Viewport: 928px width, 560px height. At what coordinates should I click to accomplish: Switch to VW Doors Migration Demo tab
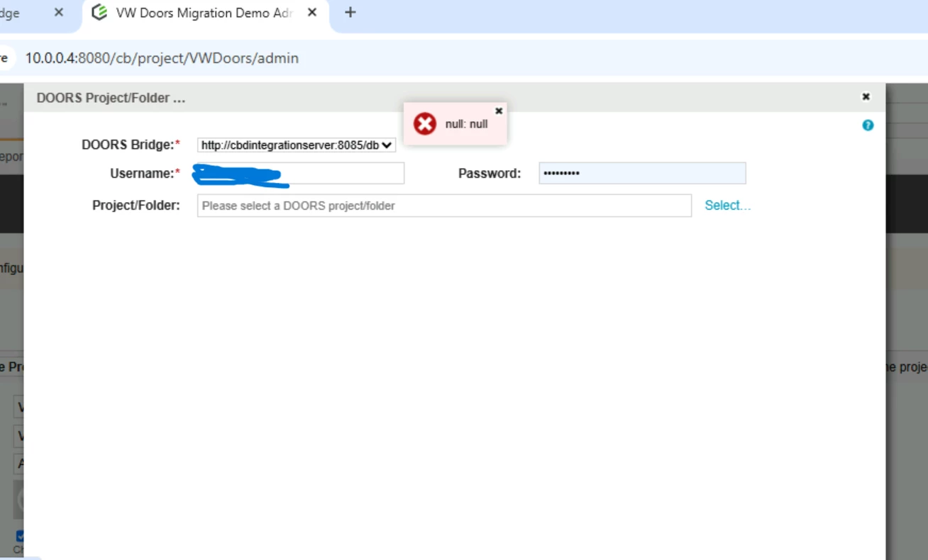coord(206,13)
